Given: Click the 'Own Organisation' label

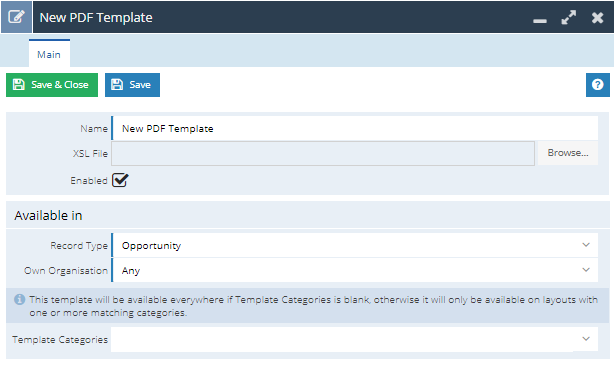Looking at the screenshot, I should 66,271.
